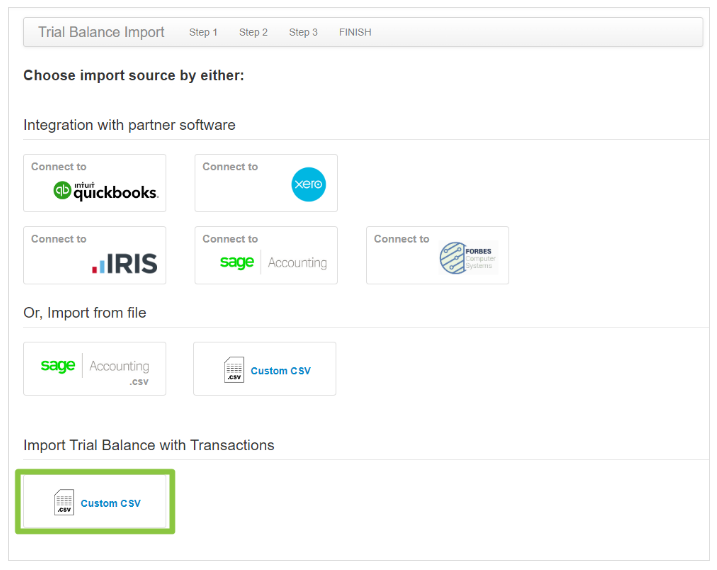Image resolution: width=717 pixels, height=570 pixels.
Task: Click "Connect to" text on the Xero tile
Action: coord(230,167)
